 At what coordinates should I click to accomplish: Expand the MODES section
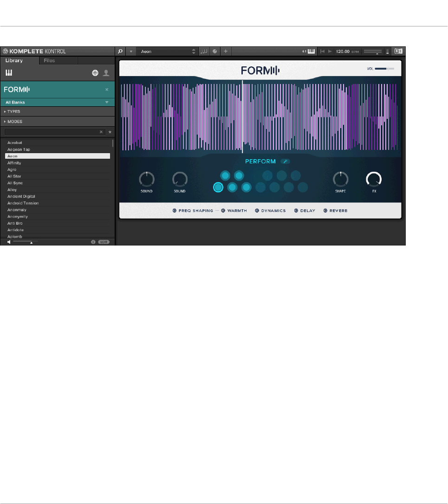(x=57, y=122)
